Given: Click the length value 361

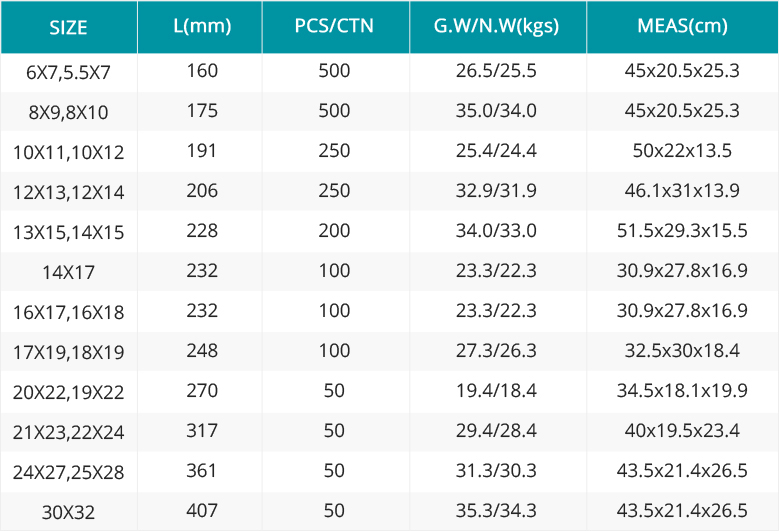Looking at the screenshot, I should pos(202,470).
